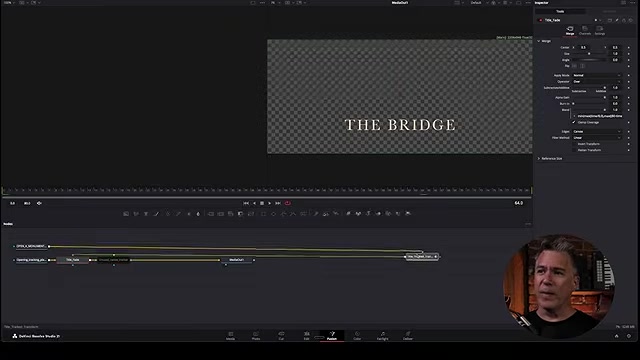
Task: Click the project home icon at bottom right
Action: [x=616, y=336]
